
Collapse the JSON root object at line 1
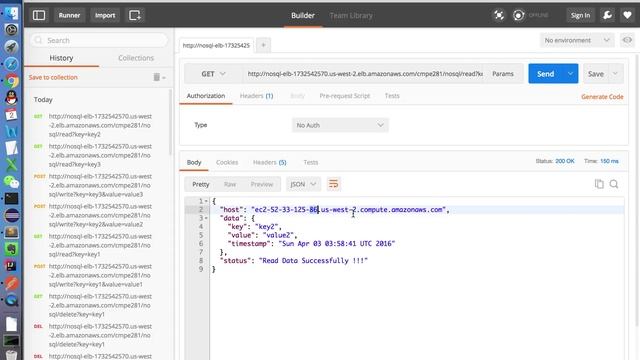click(206, 201)
